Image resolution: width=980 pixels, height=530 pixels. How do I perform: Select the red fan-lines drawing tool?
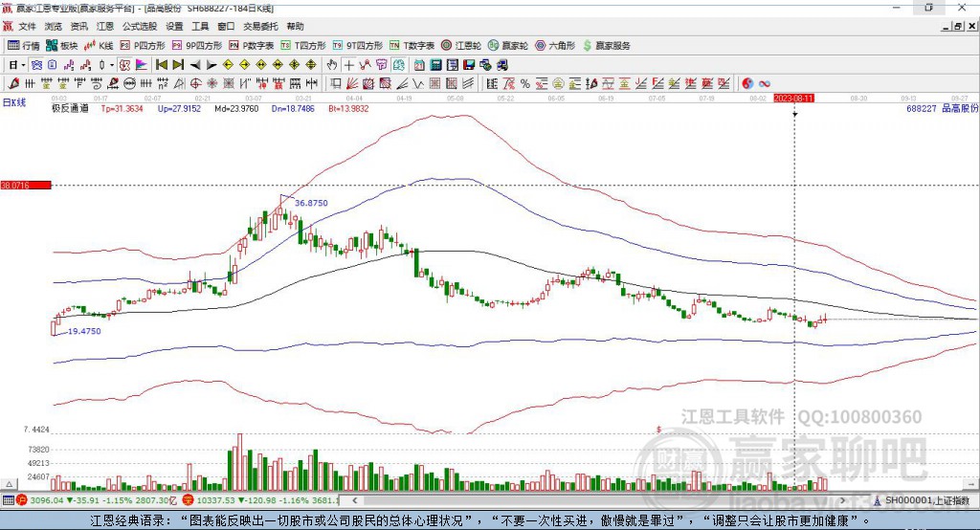352,83
